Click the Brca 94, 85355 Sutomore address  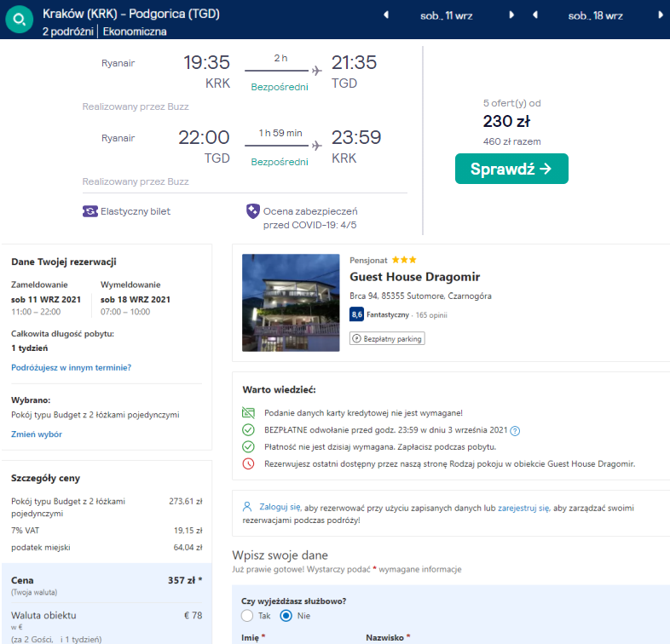(x=420, y=296)
